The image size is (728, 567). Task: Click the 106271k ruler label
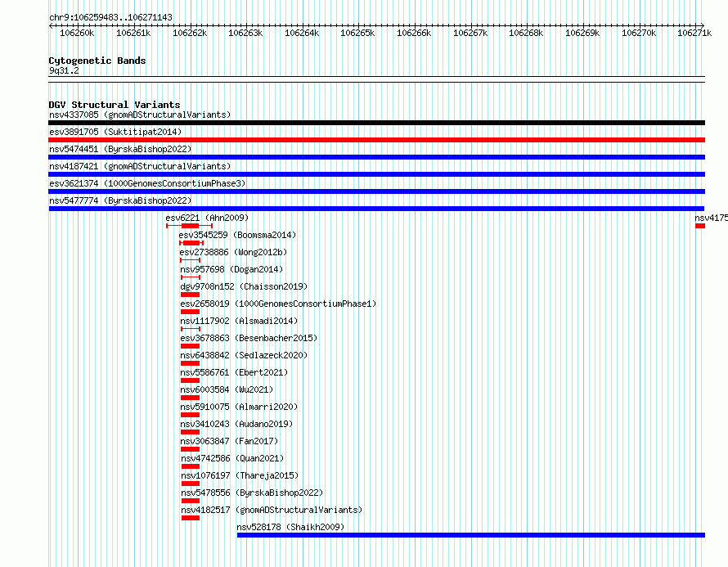[694, 33]
